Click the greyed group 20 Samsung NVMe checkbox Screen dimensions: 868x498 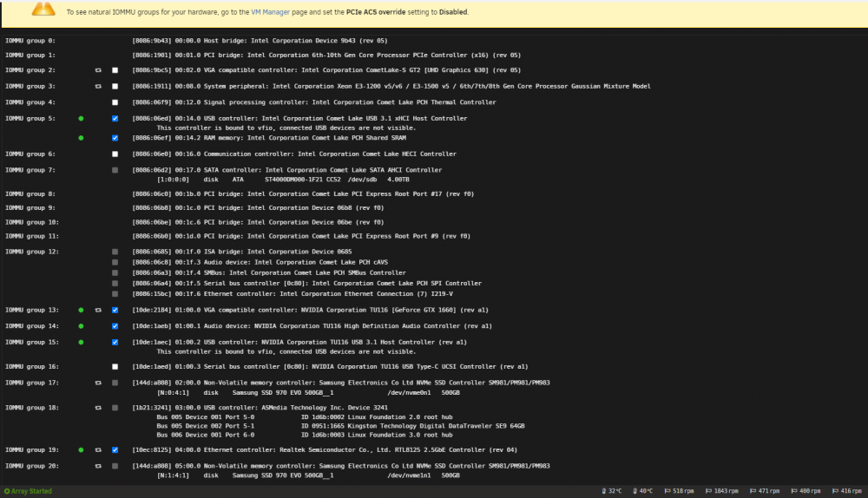[115, 467]
